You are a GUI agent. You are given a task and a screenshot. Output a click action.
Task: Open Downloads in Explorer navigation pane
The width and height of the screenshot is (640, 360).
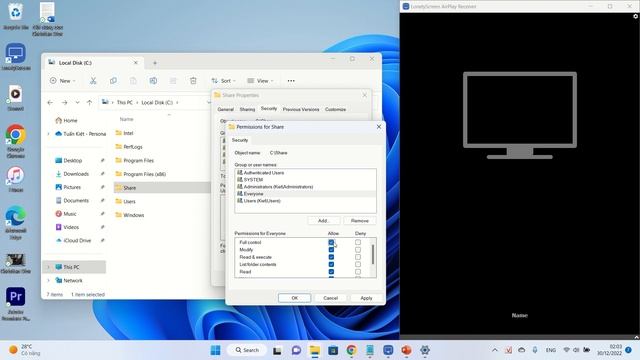76,174
